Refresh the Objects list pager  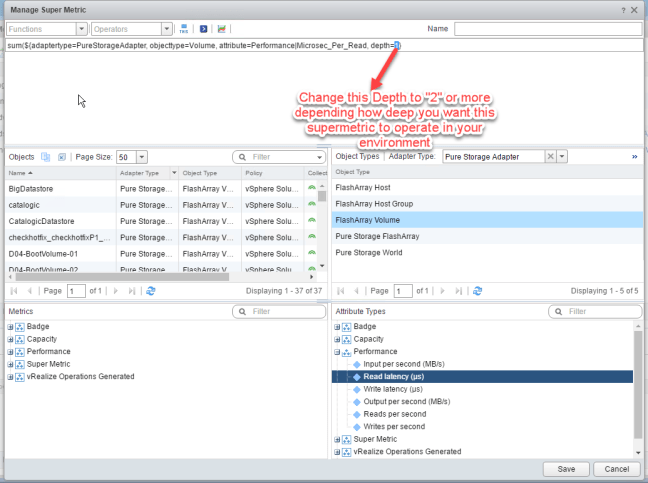(151, 290)
